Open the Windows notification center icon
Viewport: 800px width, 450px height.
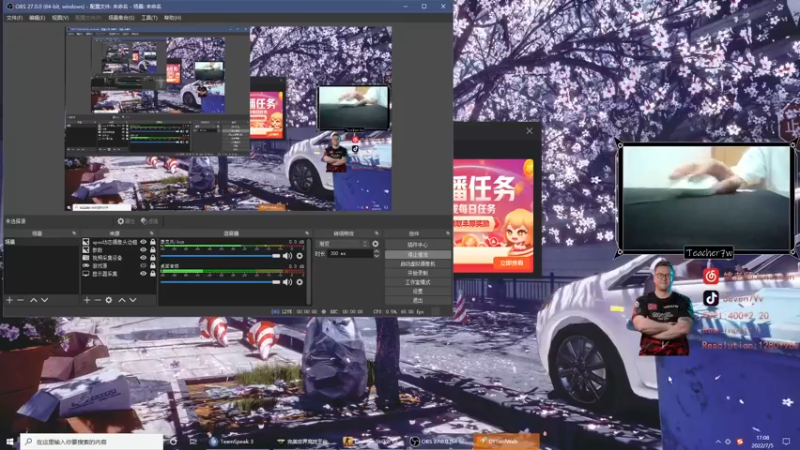[x=786, y=441]
